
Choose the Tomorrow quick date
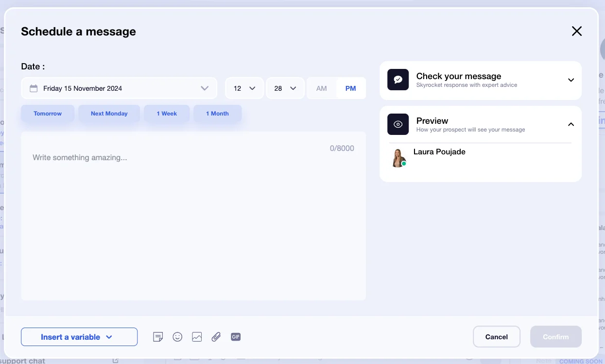pyautogui.click(x=48, y=114)
